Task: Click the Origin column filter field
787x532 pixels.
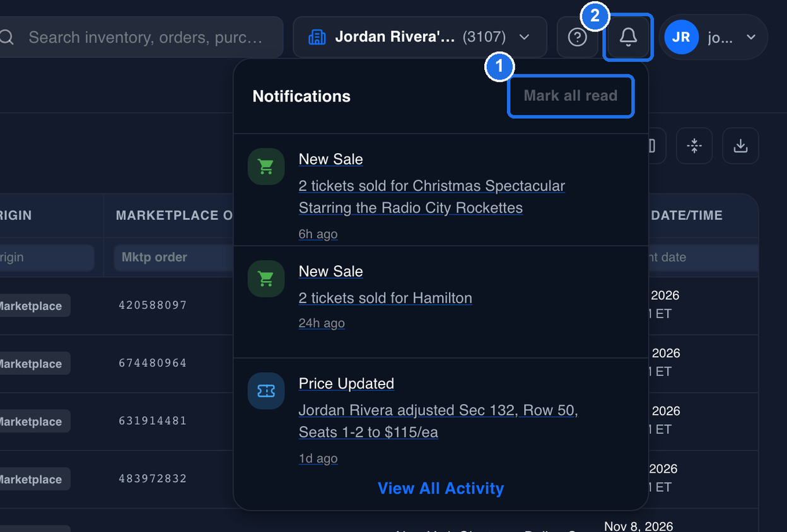Action: 47,257
